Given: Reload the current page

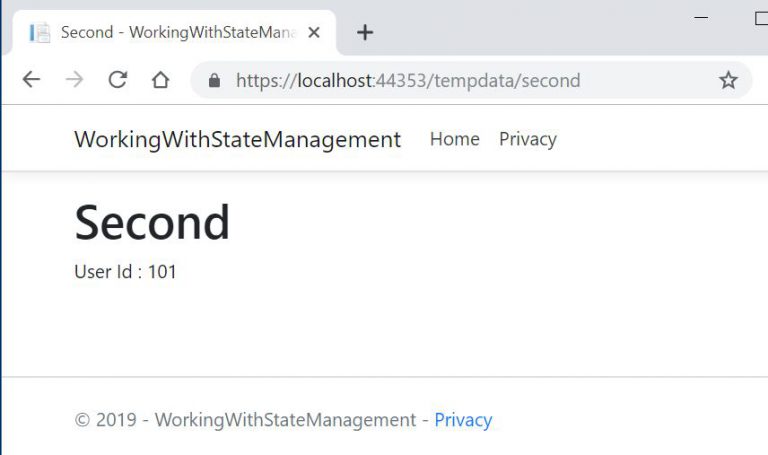Looking at the screenshot, I should click(117, 80).
